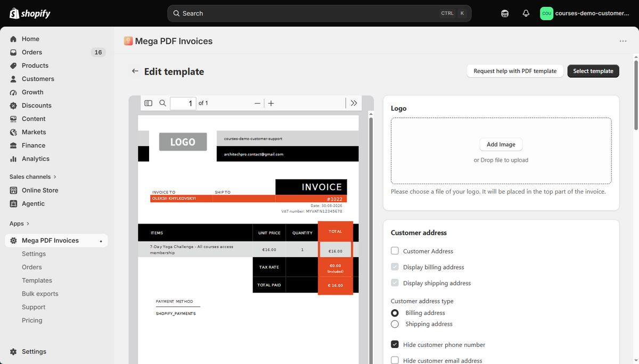639x364 pixels.
Task: Open the PDF find magnifier
Action: point(163,103)
